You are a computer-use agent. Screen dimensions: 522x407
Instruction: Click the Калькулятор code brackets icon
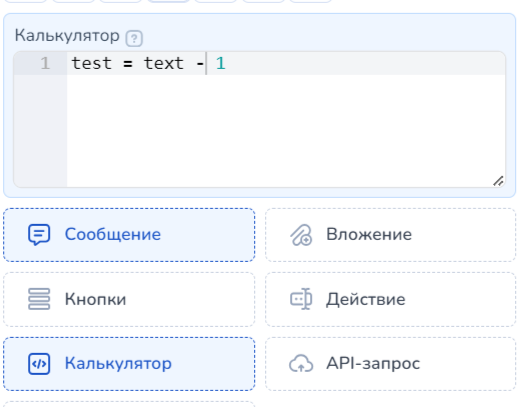tap(39, 364)
